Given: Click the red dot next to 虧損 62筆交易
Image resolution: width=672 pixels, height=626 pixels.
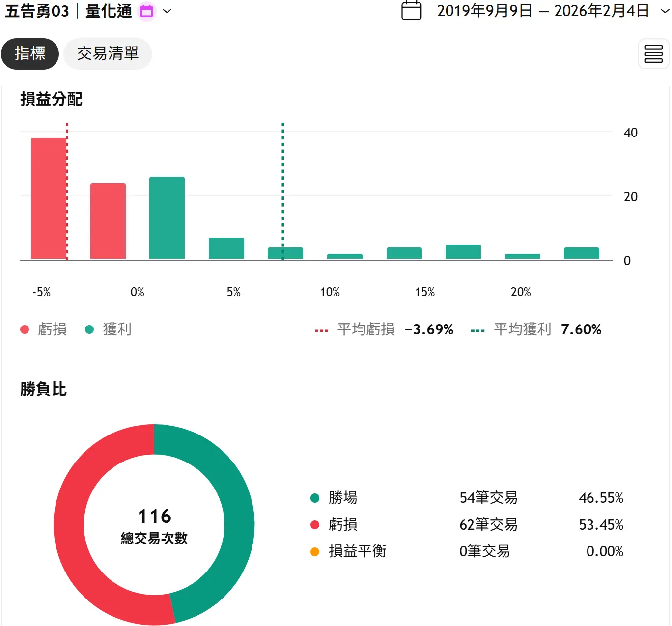Looking at the screenshot, I should pyautogui.click(x=315, y=525).
